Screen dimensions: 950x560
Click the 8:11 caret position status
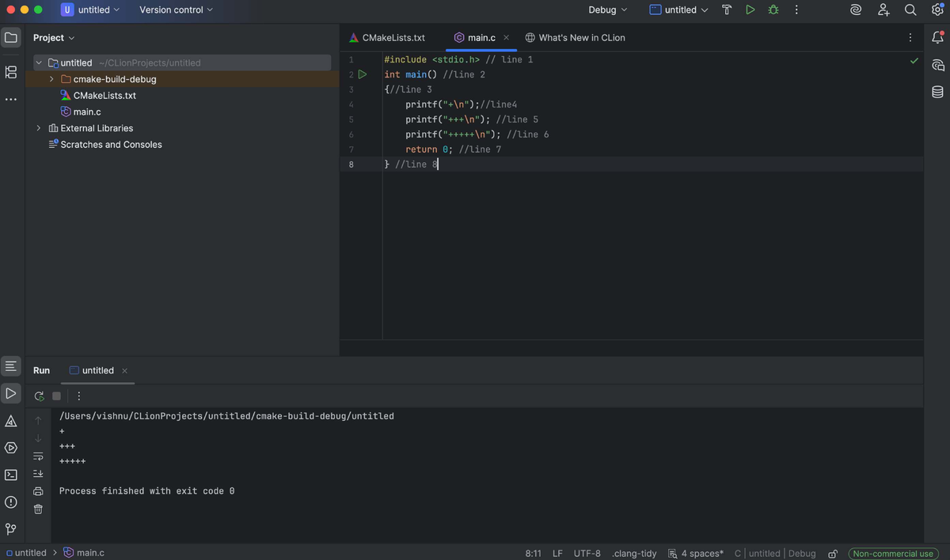[x=534, y=554]
